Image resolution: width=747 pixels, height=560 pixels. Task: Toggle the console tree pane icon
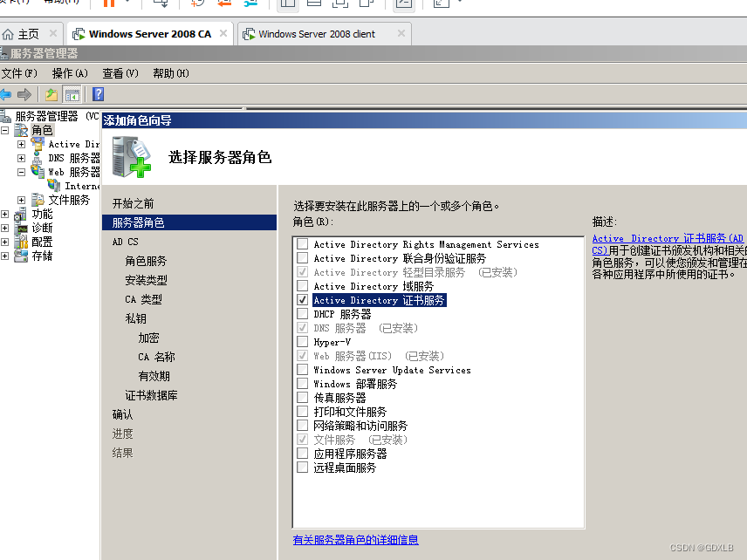click(x=72, y=94)
